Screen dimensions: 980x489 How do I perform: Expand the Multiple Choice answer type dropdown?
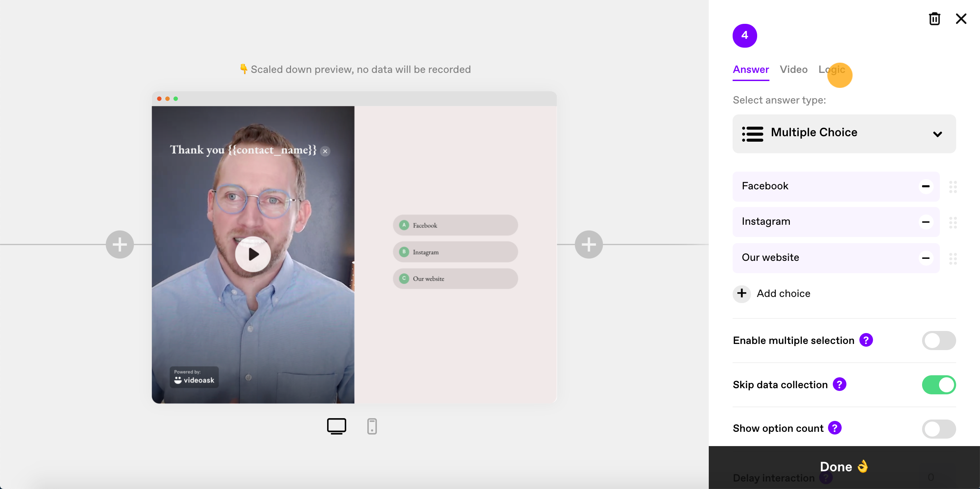pos(844,134)
